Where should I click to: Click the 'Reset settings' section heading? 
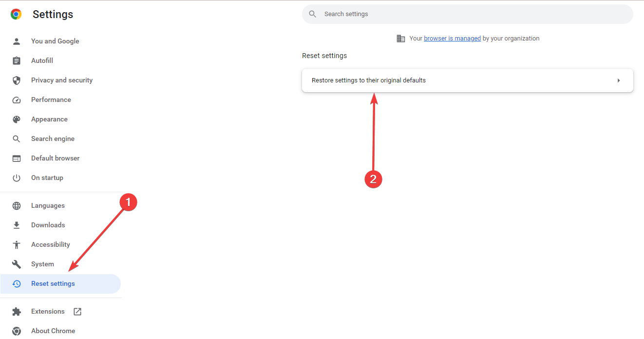tap(324, 56)
